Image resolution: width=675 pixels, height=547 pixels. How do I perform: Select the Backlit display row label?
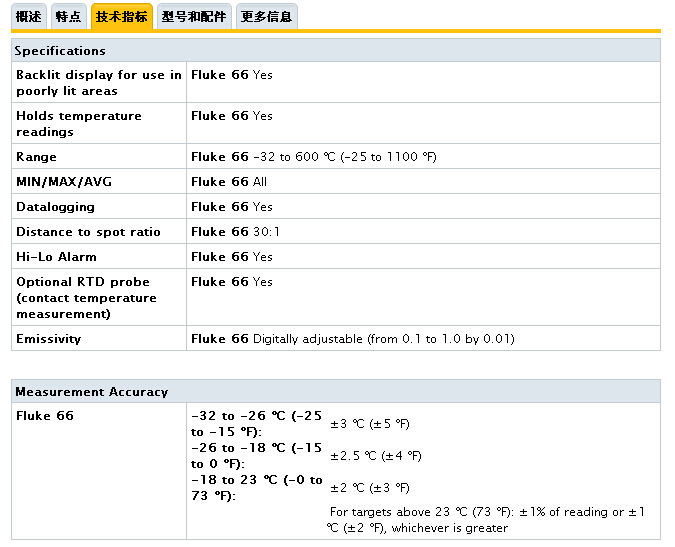pos(98,82)
